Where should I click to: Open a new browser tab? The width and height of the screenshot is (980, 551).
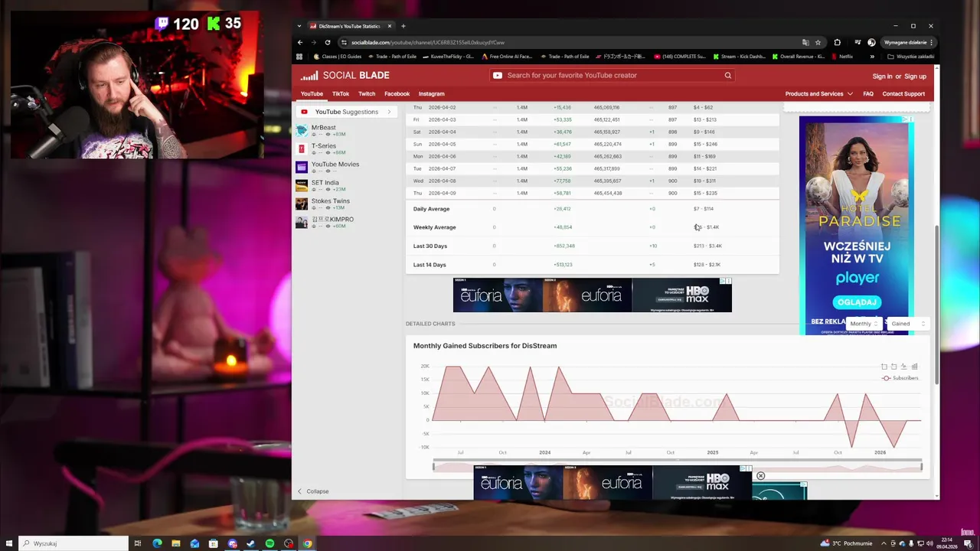click(x=403, y=26)
